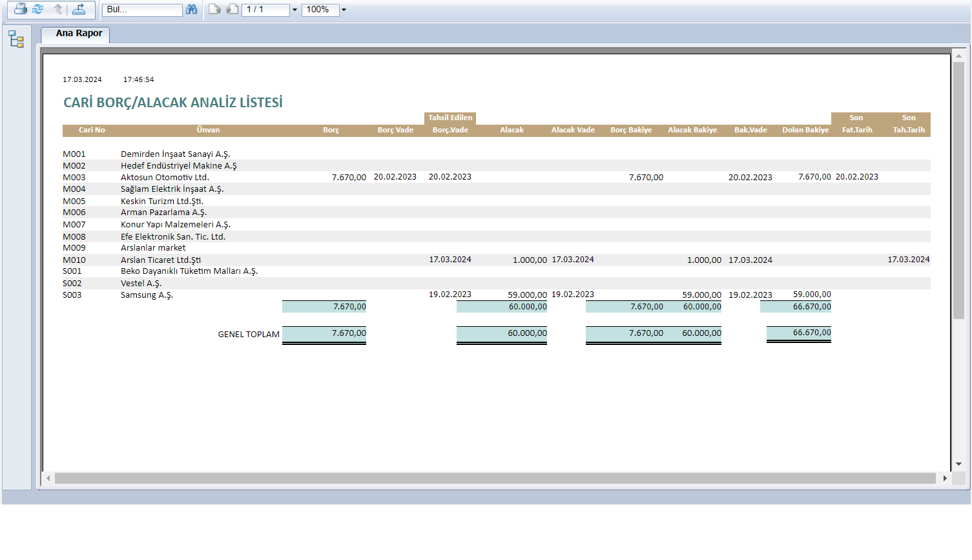
Task: Click the 1 / 1 page number field
Action: pyautogui.click(x=265, y=10)
